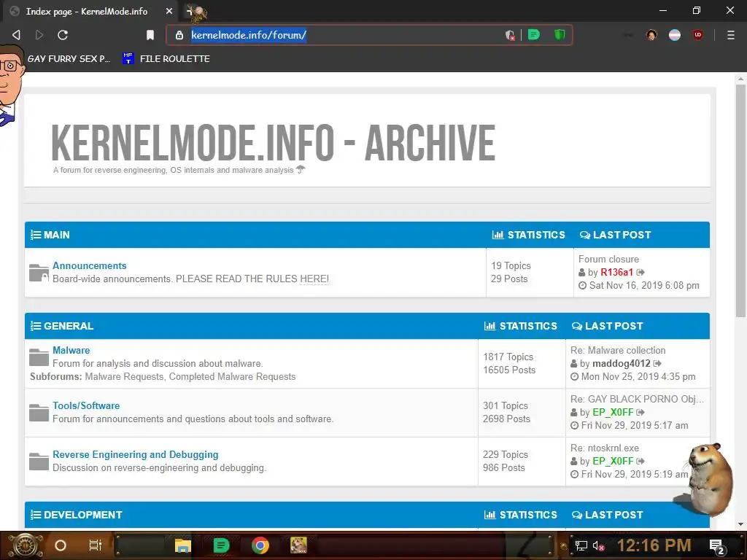Open the blocked-content shield icon in address bar
Viewport: 747px width, 560px height.
510,35
